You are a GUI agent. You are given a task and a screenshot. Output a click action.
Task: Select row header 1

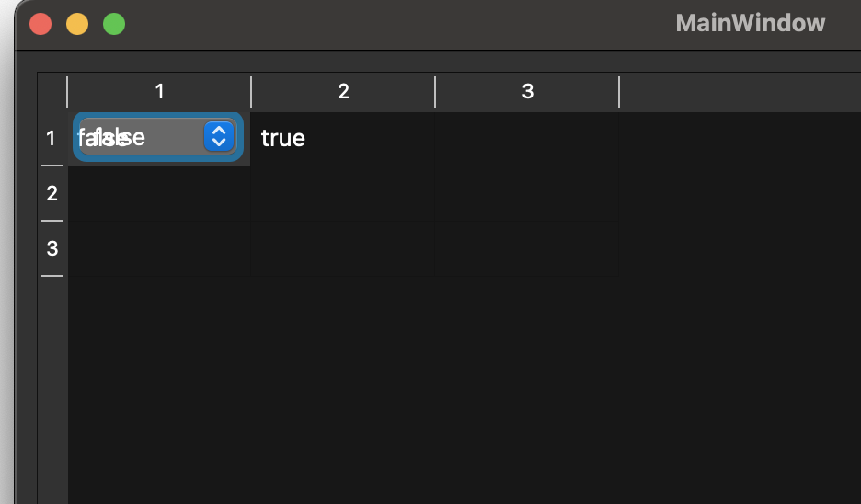click(52, 138)
